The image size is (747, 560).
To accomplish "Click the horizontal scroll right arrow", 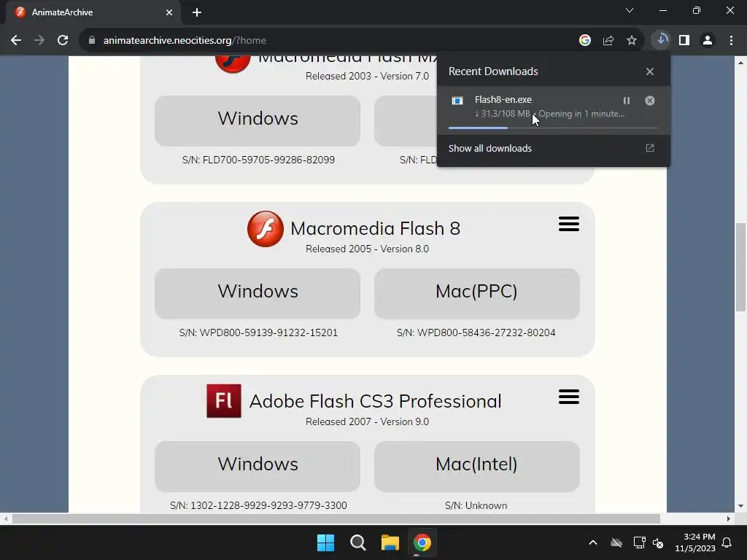I will point(729,518).
